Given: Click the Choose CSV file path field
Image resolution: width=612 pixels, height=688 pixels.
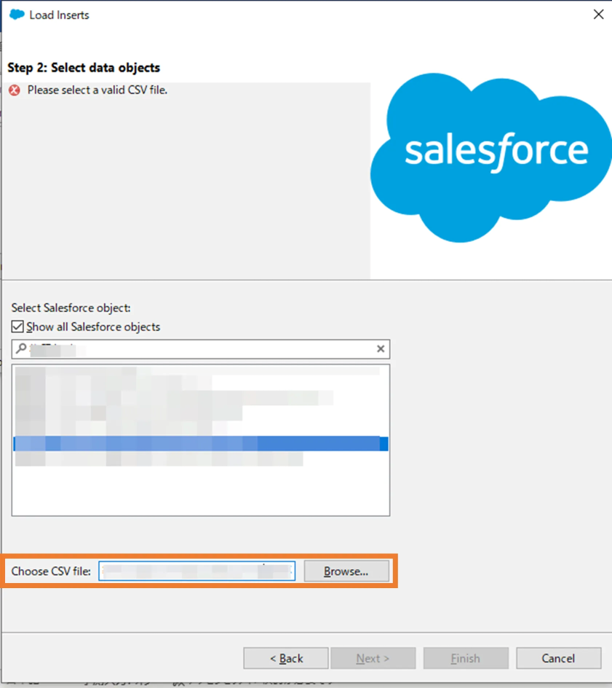Looking at the screenshot, I should click(x=197, y=571).
